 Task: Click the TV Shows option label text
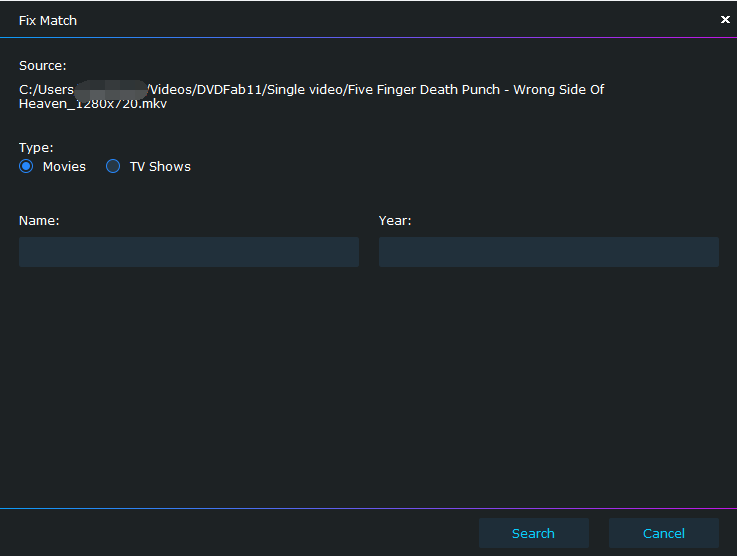point(160,167)
